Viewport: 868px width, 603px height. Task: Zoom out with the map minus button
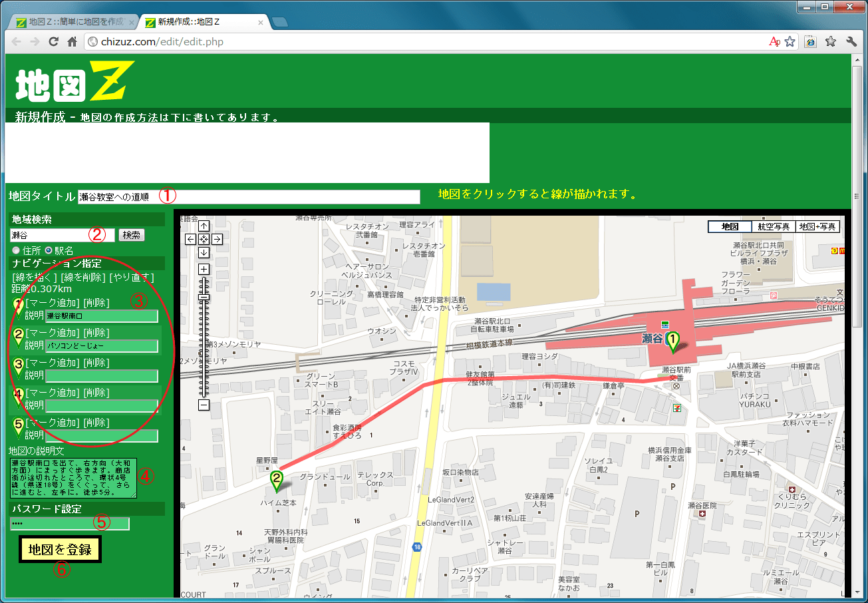coord(204,405)
